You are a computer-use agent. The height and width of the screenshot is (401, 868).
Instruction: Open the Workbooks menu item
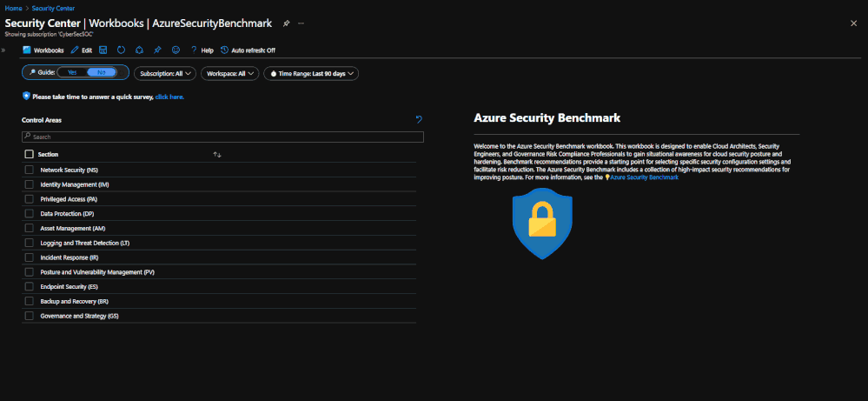click(43, 50)
